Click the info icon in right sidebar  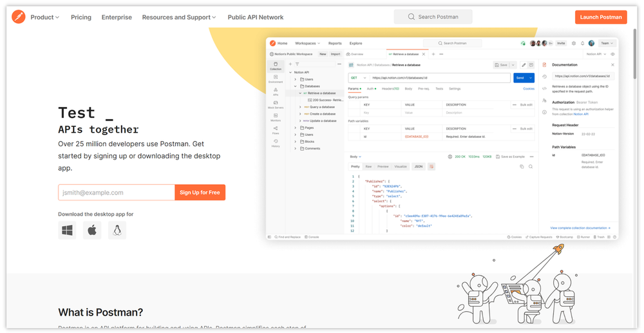point(544,111)
